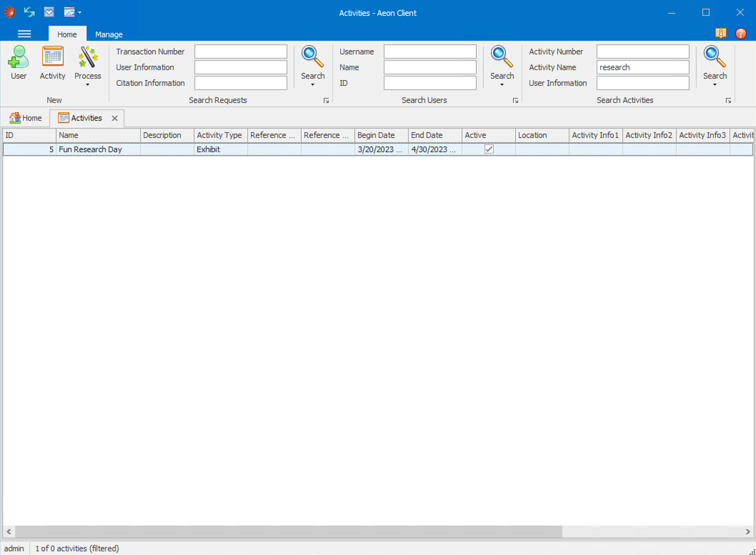Image resolution: width=756 pixels, height=555 pixels.
Task: Click the horizontal scrollbar thumb
Action: coord(288,531)
